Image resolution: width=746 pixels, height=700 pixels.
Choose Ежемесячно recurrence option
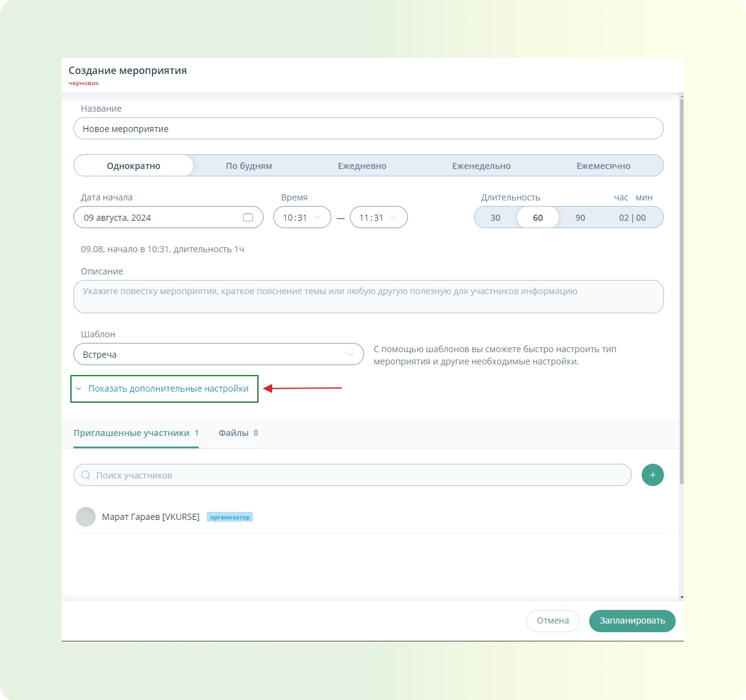tap(603, 165)
